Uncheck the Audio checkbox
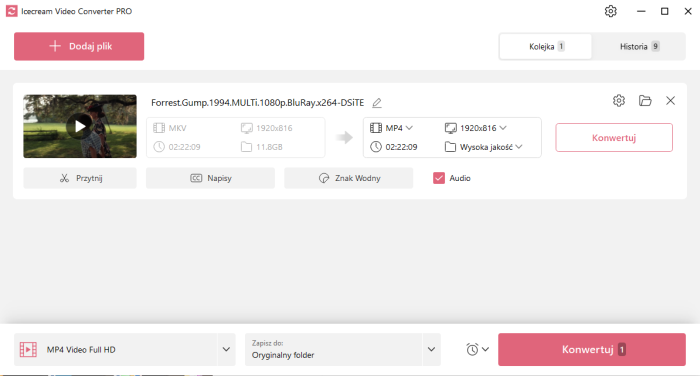Screen dimensions: 700x376 tap(439, 178)
